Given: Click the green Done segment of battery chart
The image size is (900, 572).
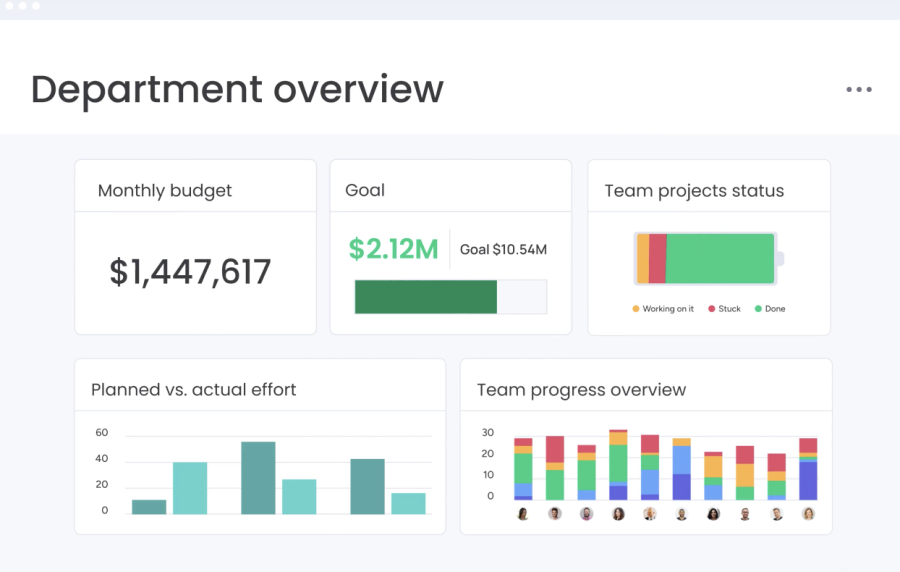Looking at the screenshot, I should coord(720,258).
